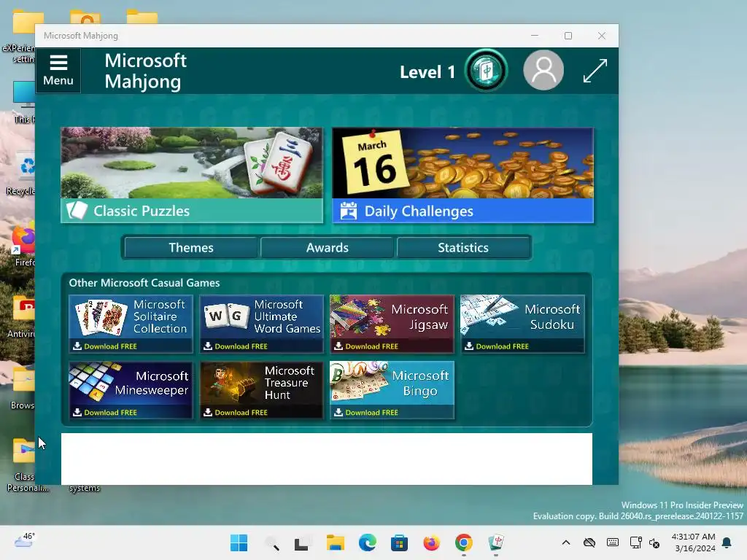Screen dimensions: 747x560
Task: Click the white advertisement banner area
Action: coord(326,459)
